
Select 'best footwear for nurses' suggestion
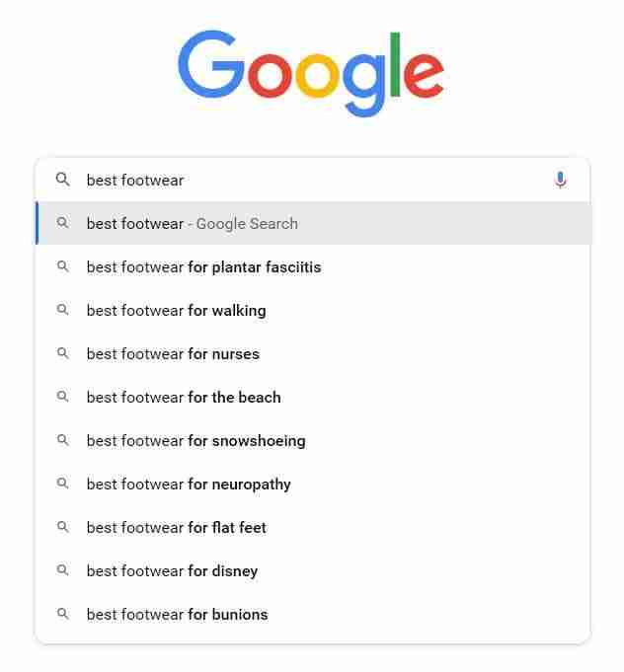click(x=173, y=354)
